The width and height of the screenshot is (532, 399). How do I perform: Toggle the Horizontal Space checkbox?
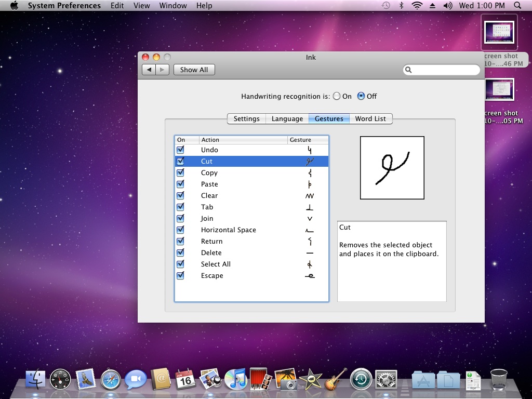point(180,230)
